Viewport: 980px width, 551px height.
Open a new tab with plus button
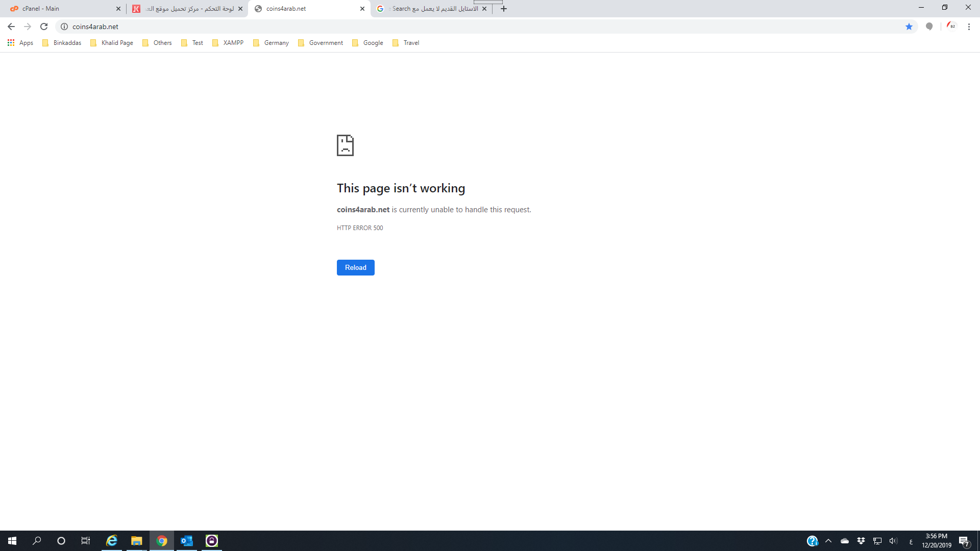(504, 9)
